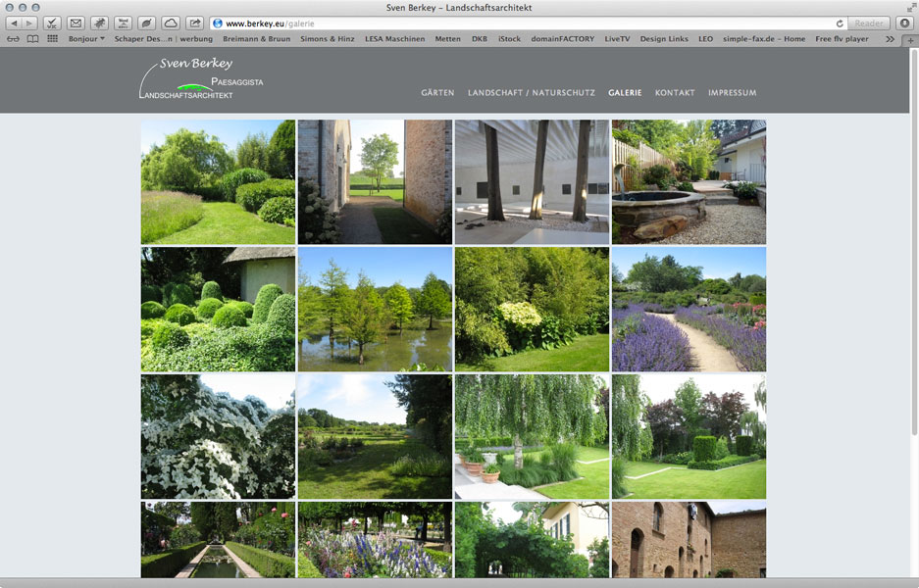This screenshot has height=588, width=919.
Task: Open the lavender path photo
Action: coord(689,310)
